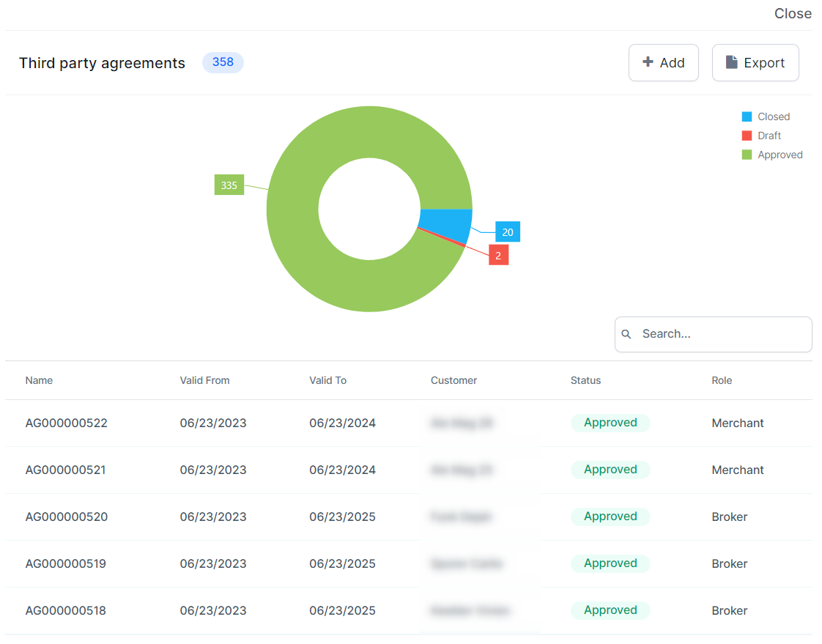Screen dimensions: 822x644
Task: Click the plus icon in Add button
Action: click(x=648, y=62)
